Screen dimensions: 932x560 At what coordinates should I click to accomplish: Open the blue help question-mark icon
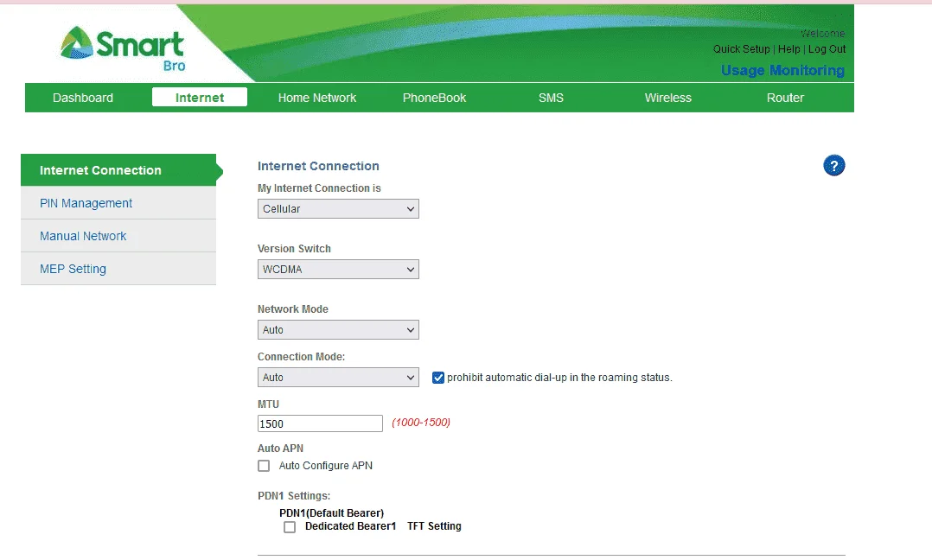[834, 166]
